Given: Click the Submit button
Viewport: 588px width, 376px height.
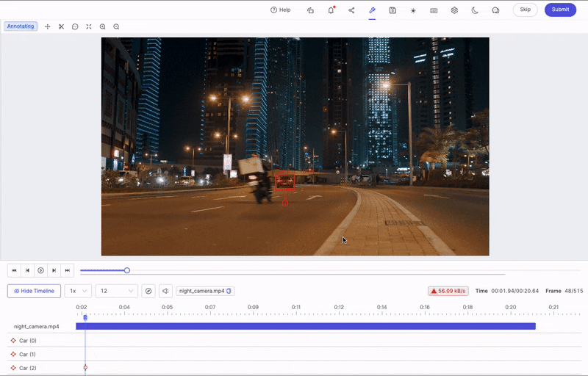Looking at the screenshot, I should tap(560, 10).
